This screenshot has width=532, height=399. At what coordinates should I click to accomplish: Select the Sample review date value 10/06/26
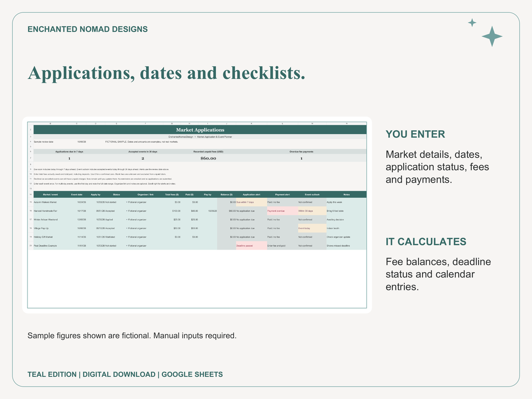click(82, 142)
